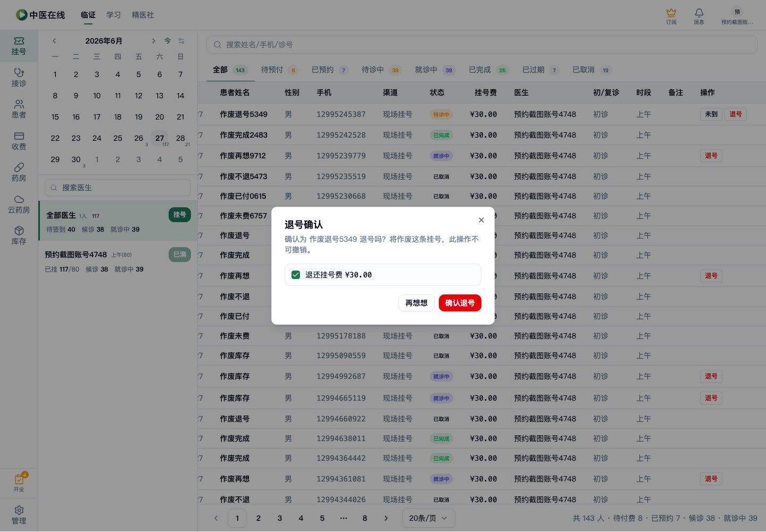Go to next month in calendar

click(153, 41)
